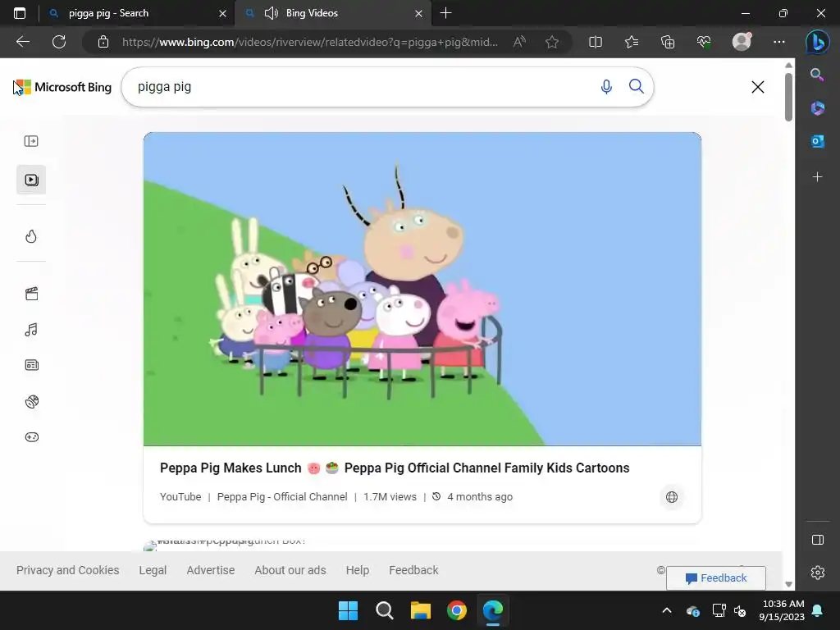Viewport: 840px width, 630px height.
Task: Switch to the pigga pig - Search tab
Action: click(138, 13)
